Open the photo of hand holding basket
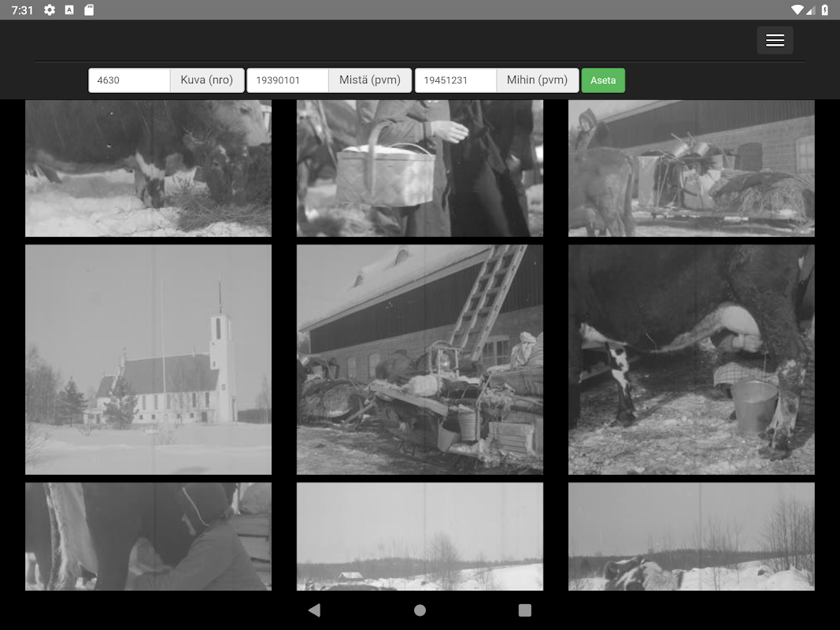 click(x=420, y=169)
